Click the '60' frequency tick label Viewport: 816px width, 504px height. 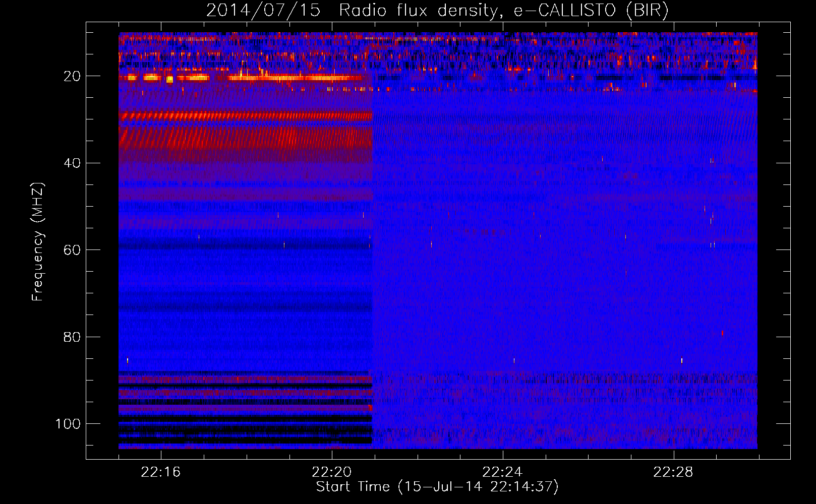(x=72, y=250)
